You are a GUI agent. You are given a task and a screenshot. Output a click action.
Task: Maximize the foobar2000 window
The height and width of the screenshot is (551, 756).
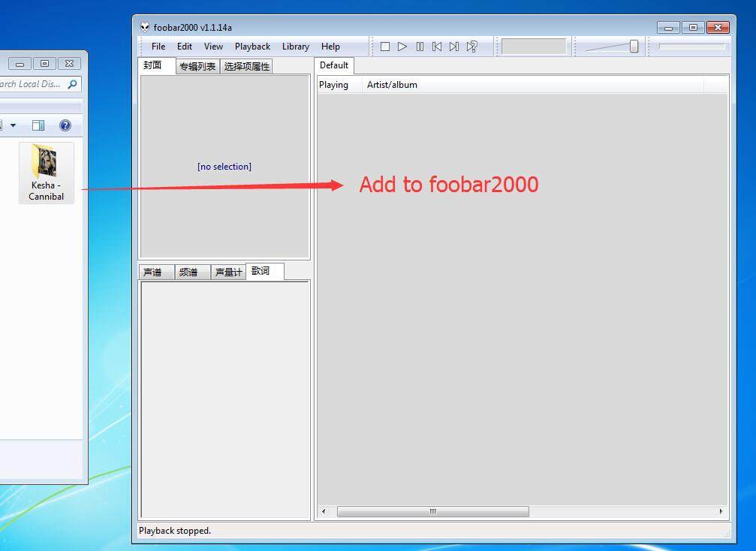(x=693, y=28)
